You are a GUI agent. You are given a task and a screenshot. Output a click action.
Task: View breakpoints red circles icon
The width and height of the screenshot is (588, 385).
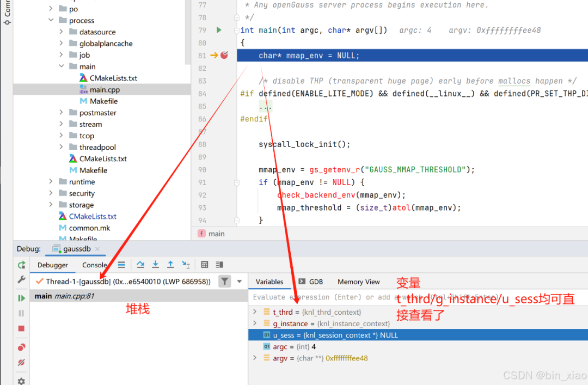tap(21, 347)
